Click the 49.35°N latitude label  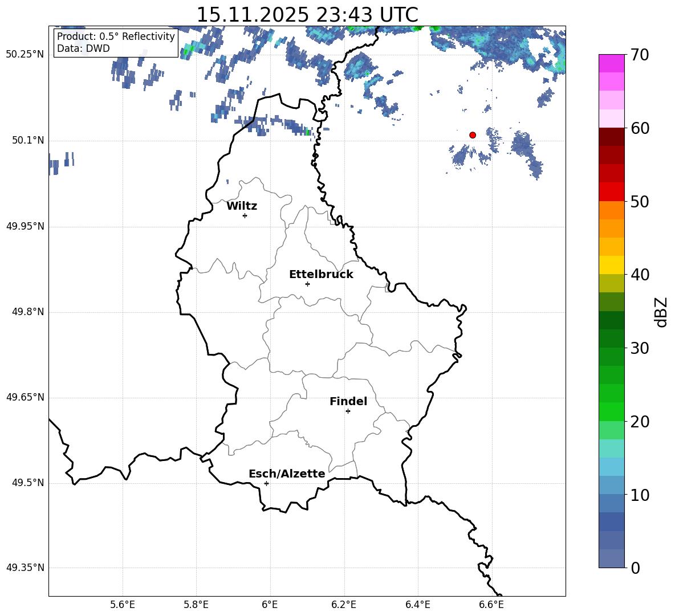tap(25, 568)
